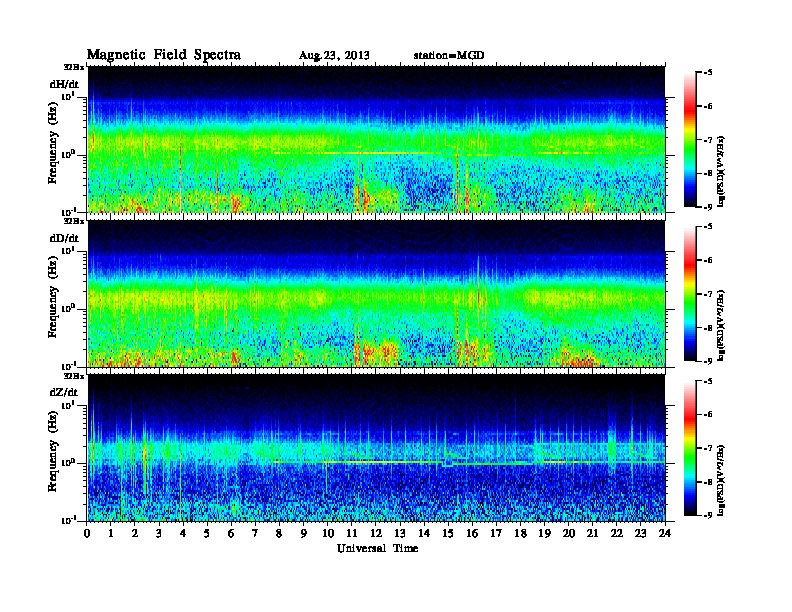Click the "21" tick on Universal Time axis
792x612 pixels.
[592, 534]
